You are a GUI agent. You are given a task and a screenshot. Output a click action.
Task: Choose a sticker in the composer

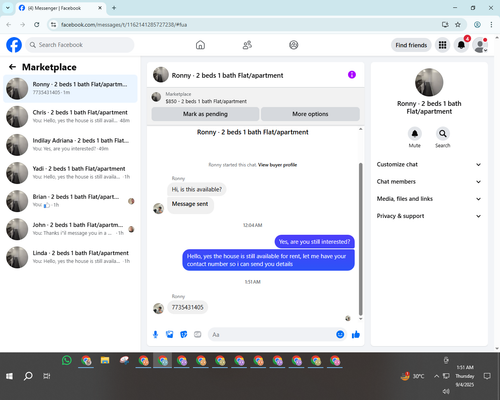pos(184,334)
